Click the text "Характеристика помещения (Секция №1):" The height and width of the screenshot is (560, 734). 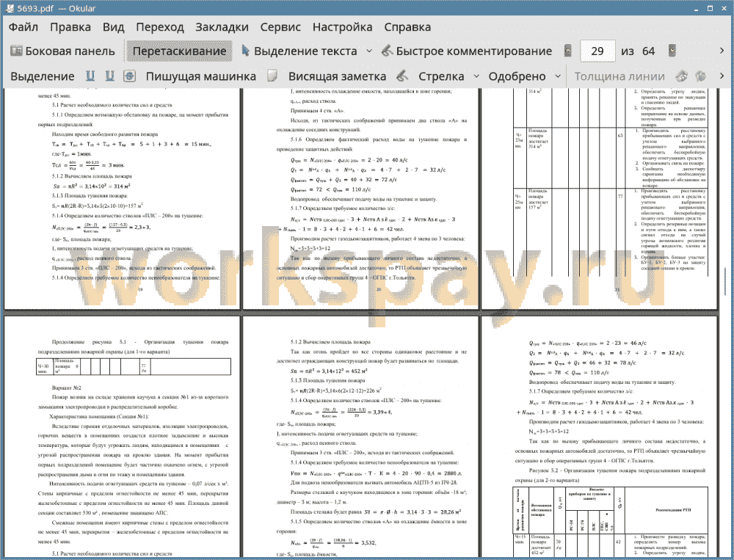click(99, 416)
